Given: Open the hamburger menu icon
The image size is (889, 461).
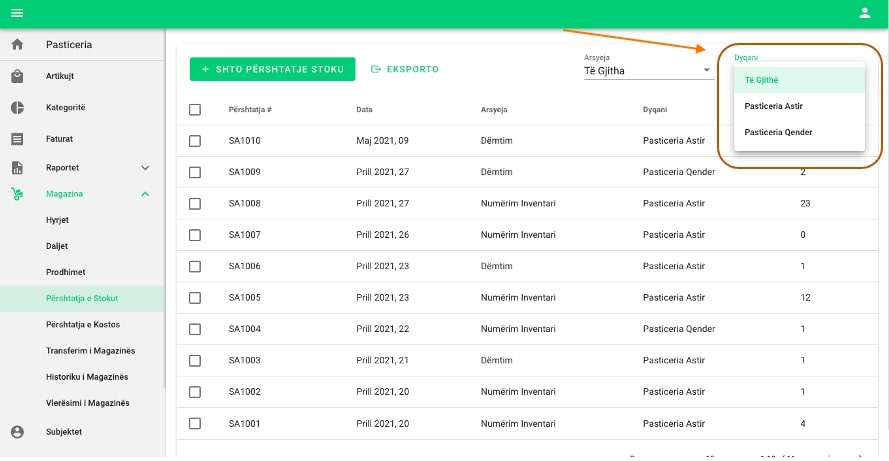Looking at the screenshot, I should pos(17,13).
